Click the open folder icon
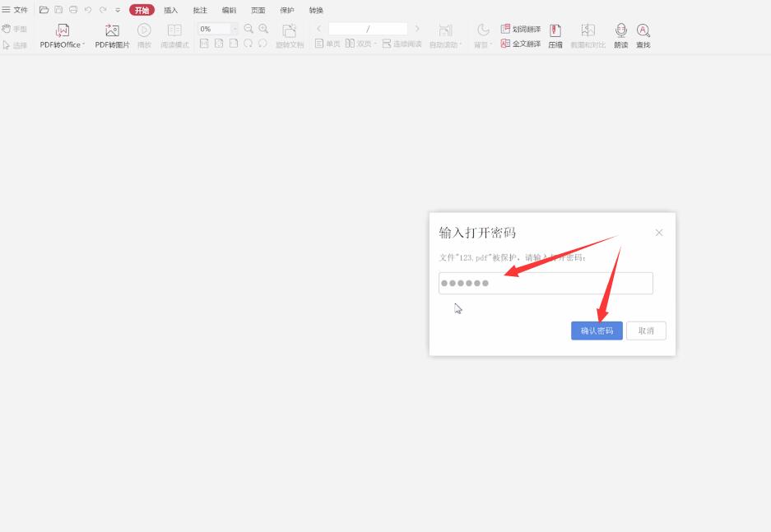771x532 pixels. [44, 10]
